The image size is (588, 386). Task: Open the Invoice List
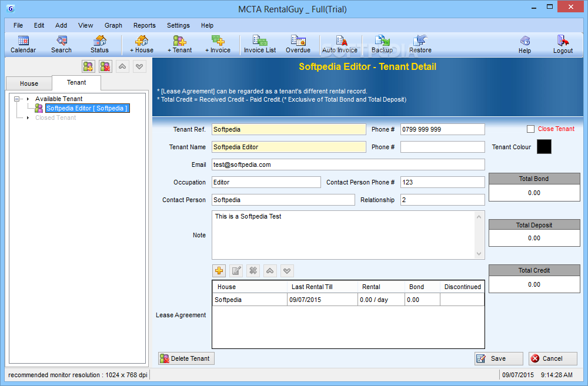click(x=260, y=44)
